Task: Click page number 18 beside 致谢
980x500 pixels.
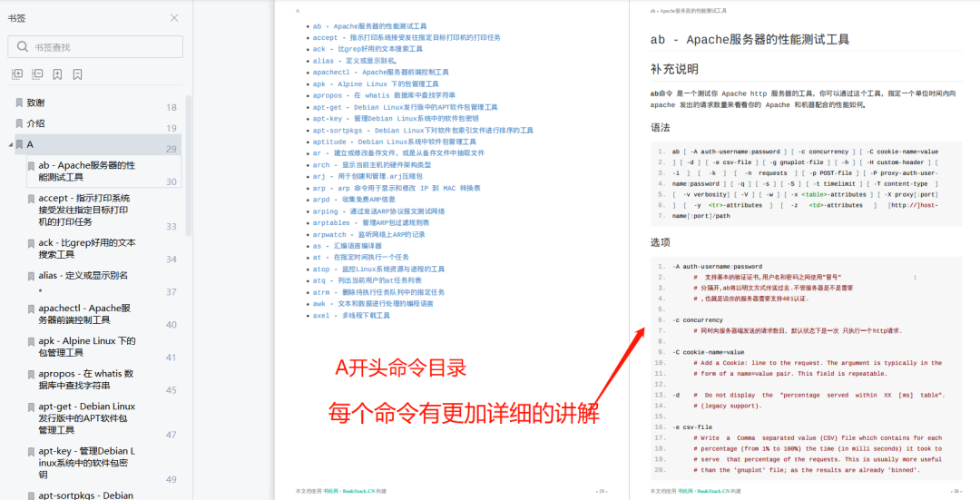Action: coord(171,107)
